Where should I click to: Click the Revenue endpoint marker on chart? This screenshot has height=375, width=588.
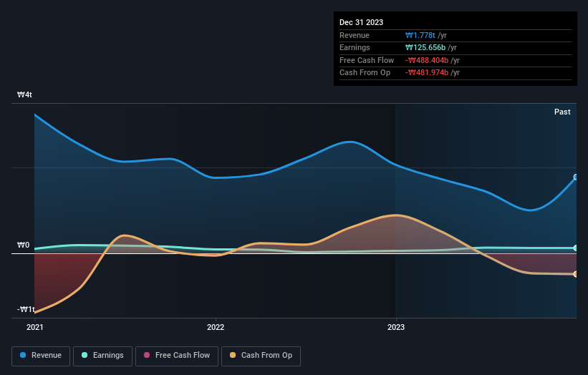tap(576, 177)
